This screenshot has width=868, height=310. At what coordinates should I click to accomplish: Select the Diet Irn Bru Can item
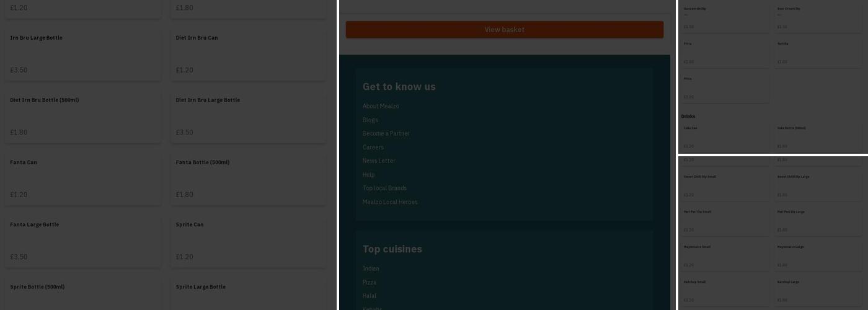click(248, 54)
